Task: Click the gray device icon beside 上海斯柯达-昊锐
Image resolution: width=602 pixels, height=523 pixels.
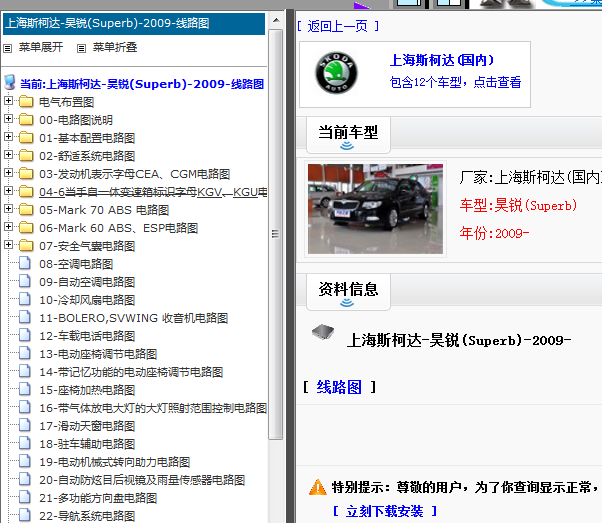Action: pos(323,332)
